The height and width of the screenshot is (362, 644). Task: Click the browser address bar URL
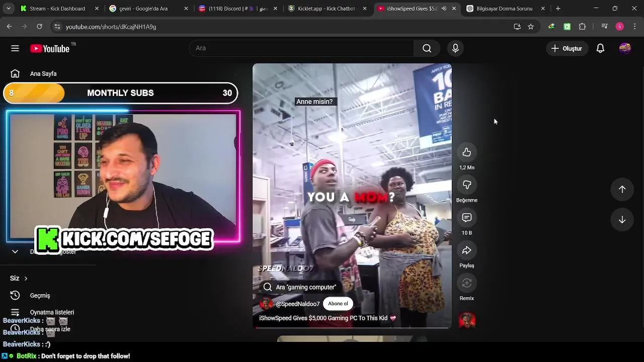pyautogui.click(x=111, y=27)
